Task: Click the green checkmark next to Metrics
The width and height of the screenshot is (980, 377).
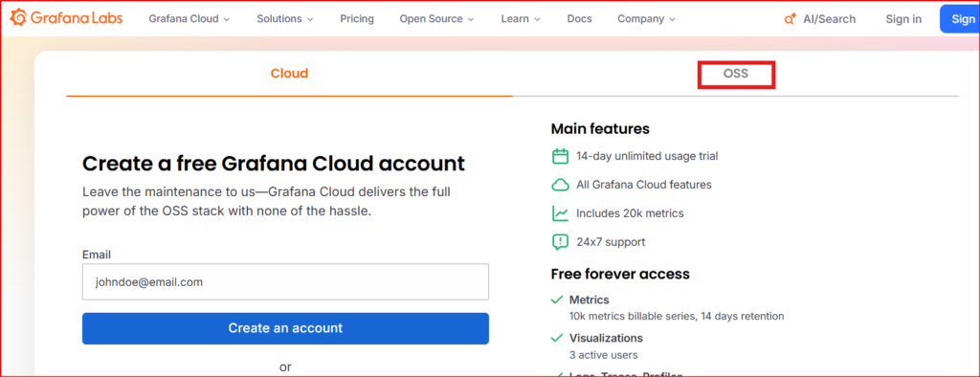Action: pyautogui.click(x=557, y=300)
